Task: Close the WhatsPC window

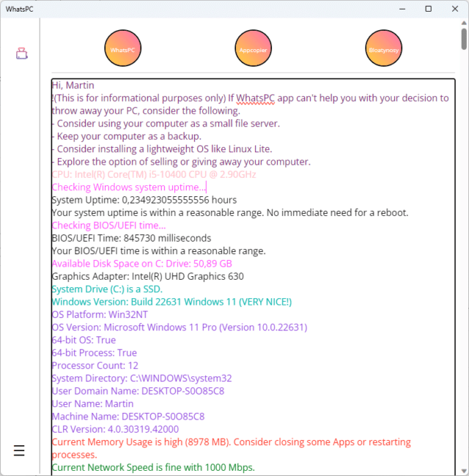Action: coord(455,9)
